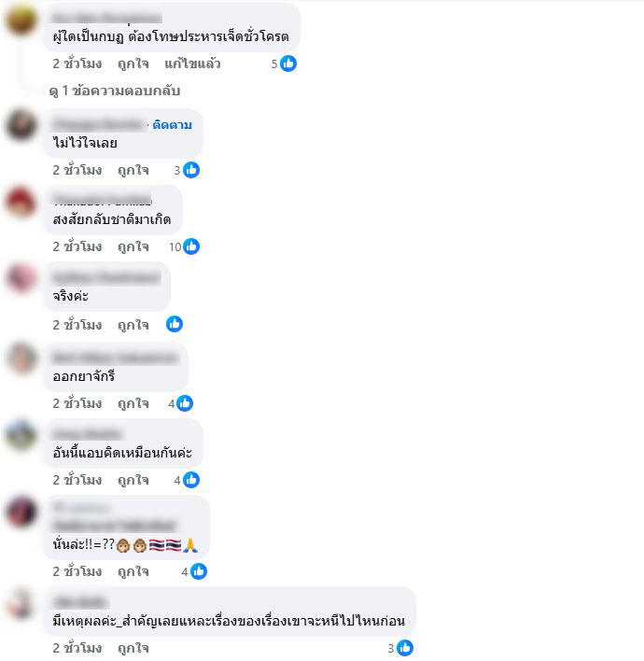Image resolution: width=644 pixels, height=661 pixels.
Task: Open like reactions on the 'ผู้ใดเป็นกบฏ' comment
Action: click(x=284, y=63)
